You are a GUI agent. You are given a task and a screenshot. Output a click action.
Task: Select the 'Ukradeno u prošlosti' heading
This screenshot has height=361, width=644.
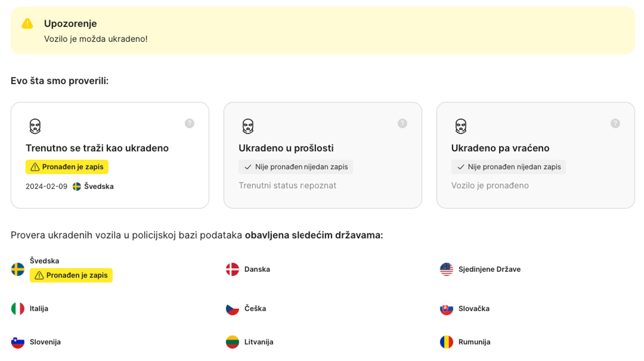point(286,148)
